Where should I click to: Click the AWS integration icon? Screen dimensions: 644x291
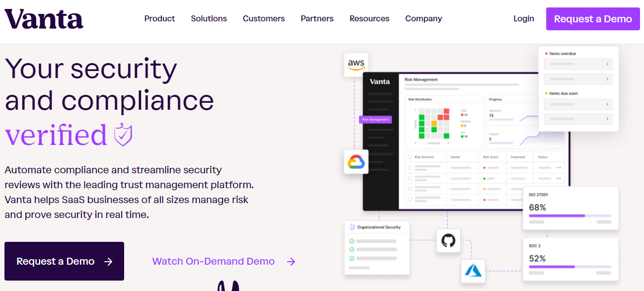click(356, 65)
